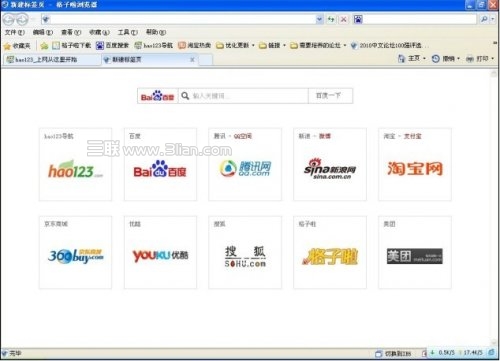The image size is (500, 361).
Task: Click the Baidu search submit button
Action: point(330,96)
